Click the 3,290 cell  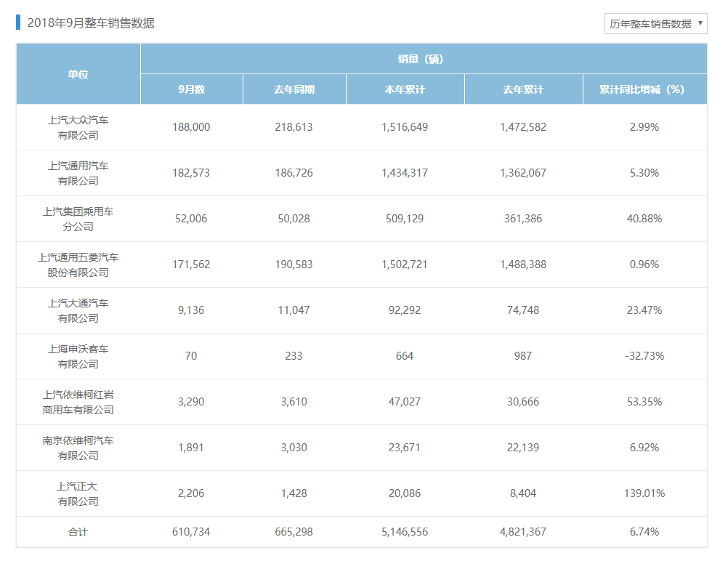(x=191, y=402)
